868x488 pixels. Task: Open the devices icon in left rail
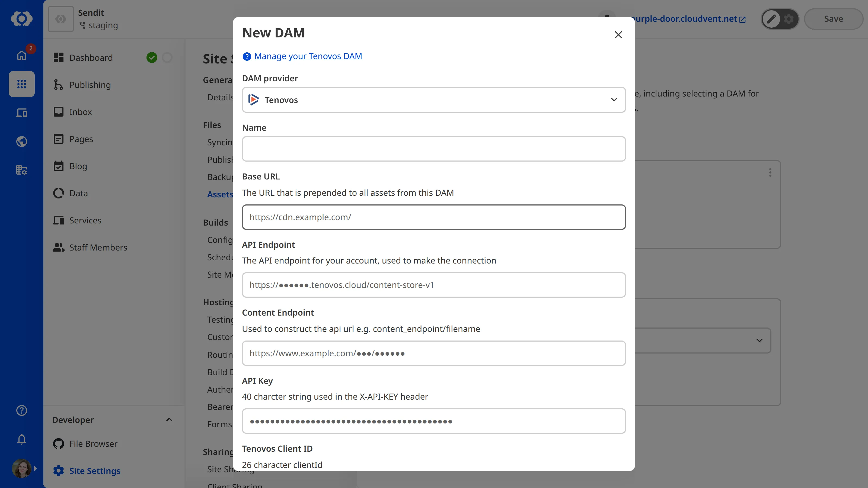22,113
